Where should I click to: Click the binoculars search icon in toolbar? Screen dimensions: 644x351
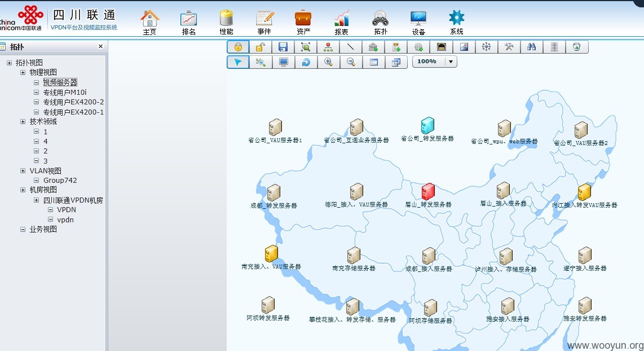click(531, 47)
